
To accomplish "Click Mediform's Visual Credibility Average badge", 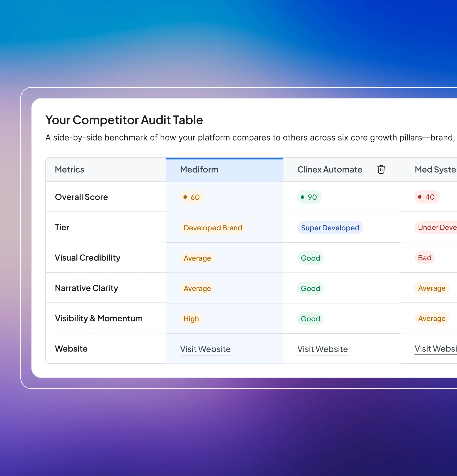I will tap(197, 258).
